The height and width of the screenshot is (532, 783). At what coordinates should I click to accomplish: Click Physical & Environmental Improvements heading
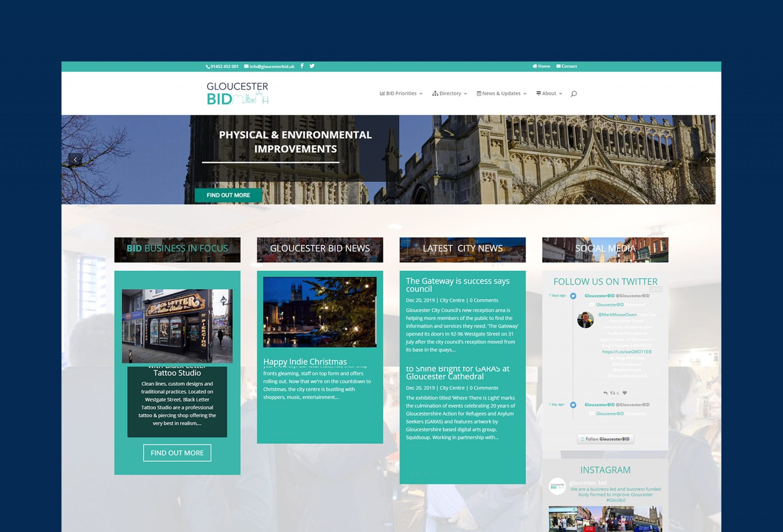(x=296, y=142)
